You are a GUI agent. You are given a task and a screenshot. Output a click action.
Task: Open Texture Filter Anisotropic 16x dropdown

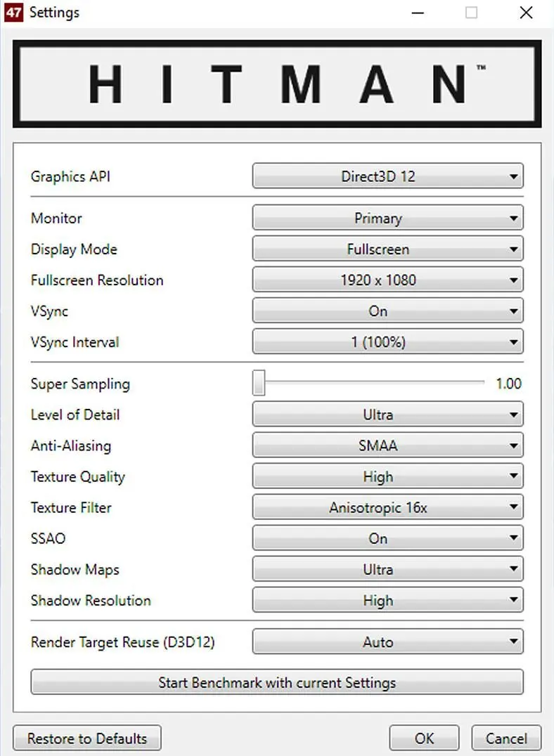coord(387,507)
